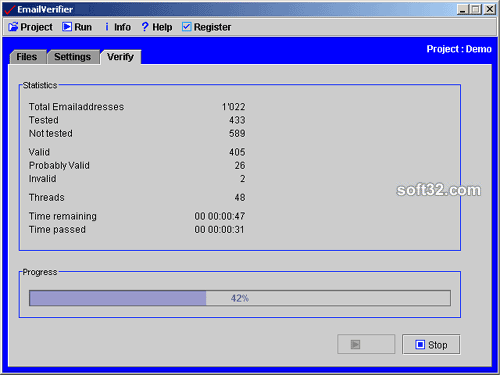Click the 'Progress' group title

click(40, 272)
